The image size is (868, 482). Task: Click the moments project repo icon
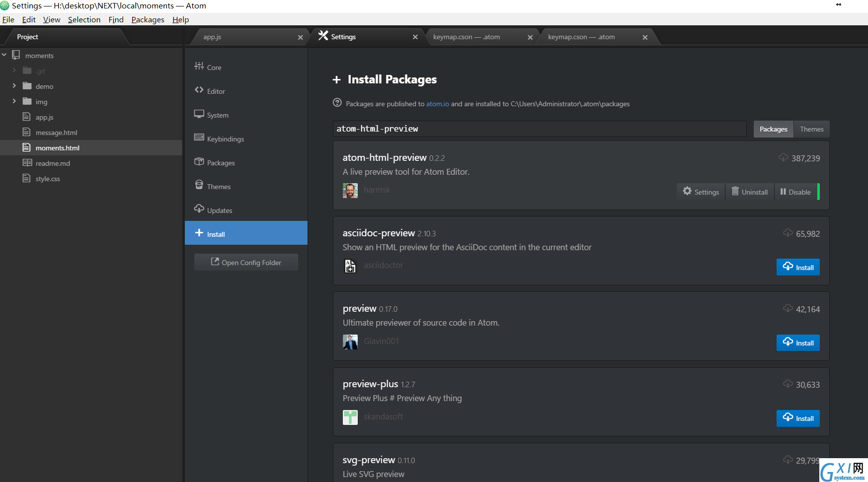[16, 55]
